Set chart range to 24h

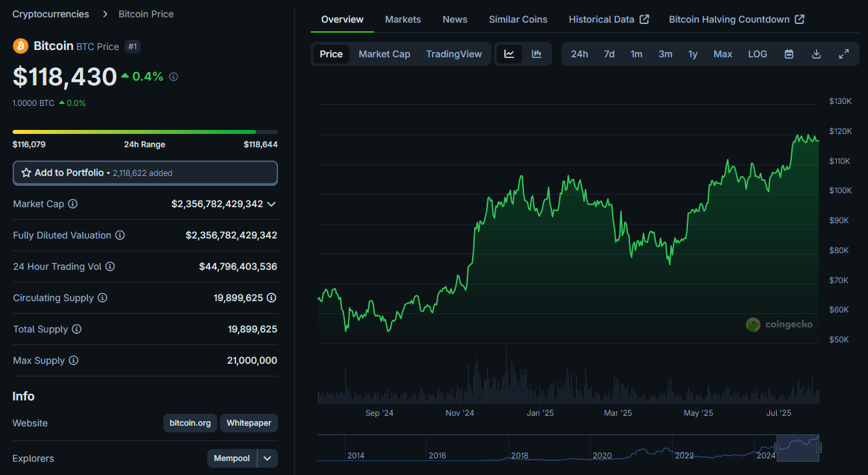579,54
